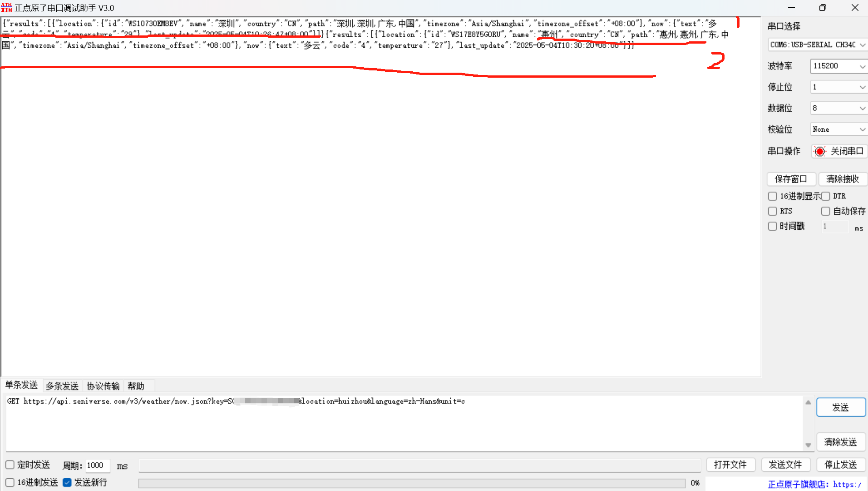Expand the 数据位 data bits dropdown
Image resolution: width=868 pixels, height=491 pixels.
pos(839,108)
